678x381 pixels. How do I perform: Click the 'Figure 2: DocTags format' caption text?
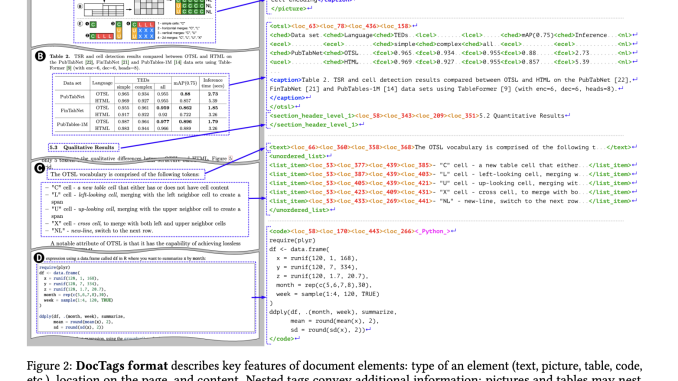97,366
